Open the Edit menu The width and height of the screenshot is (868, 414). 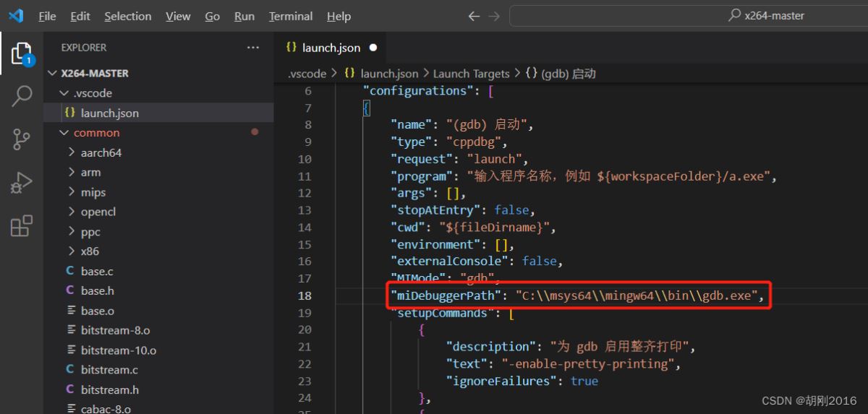[80, 16]
